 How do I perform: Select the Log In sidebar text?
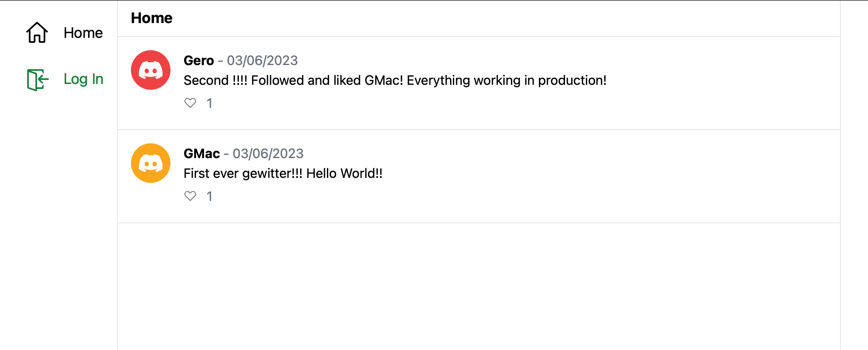(x=84, y=79)
